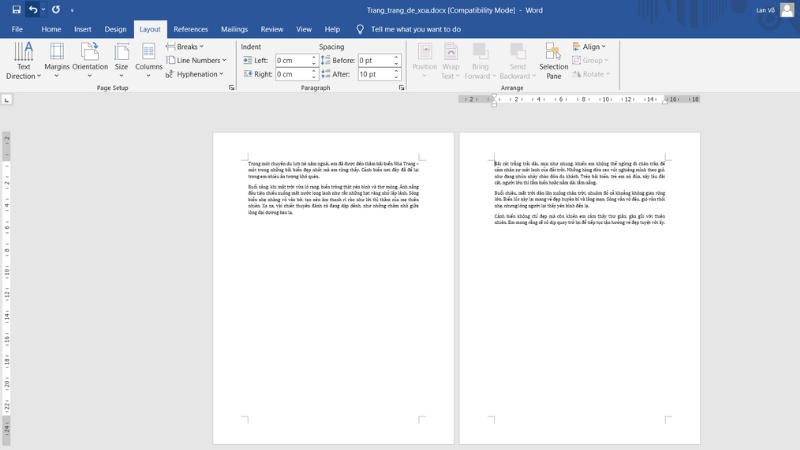This screenshot has width=800, height=450.
Task: Expand the Breaks dropdown
Action: [186, 47]
